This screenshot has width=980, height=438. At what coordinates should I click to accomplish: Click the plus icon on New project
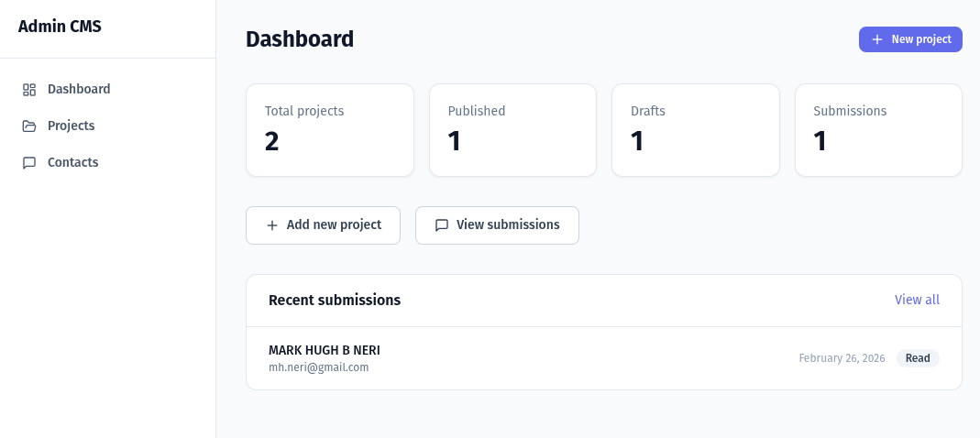877,39
